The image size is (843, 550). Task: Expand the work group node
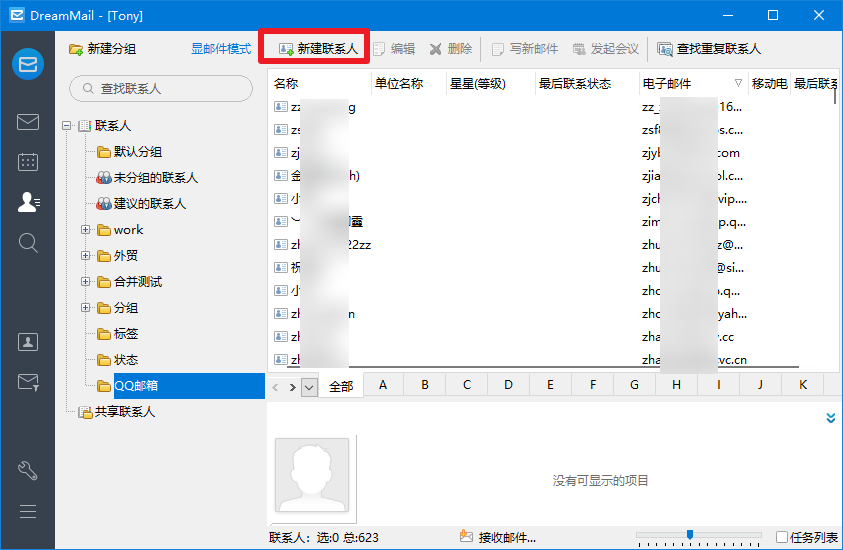[x=85, y=230]
